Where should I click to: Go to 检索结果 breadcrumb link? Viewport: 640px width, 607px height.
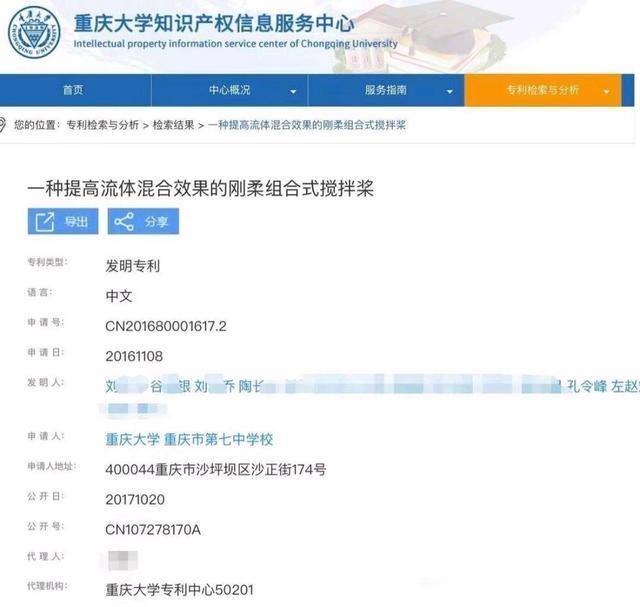[173, 125]
